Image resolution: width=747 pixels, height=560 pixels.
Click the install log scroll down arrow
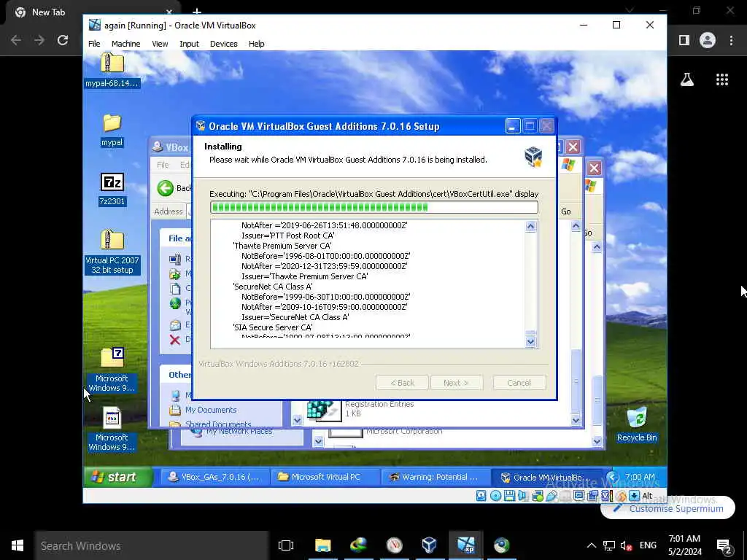[531, 341]
